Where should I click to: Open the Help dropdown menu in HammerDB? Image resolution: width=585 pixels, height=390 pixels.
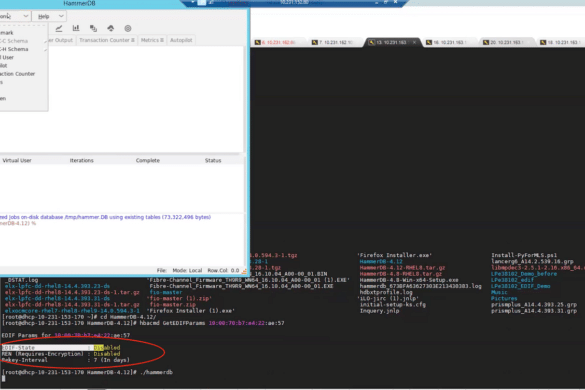tap(49, 16)
